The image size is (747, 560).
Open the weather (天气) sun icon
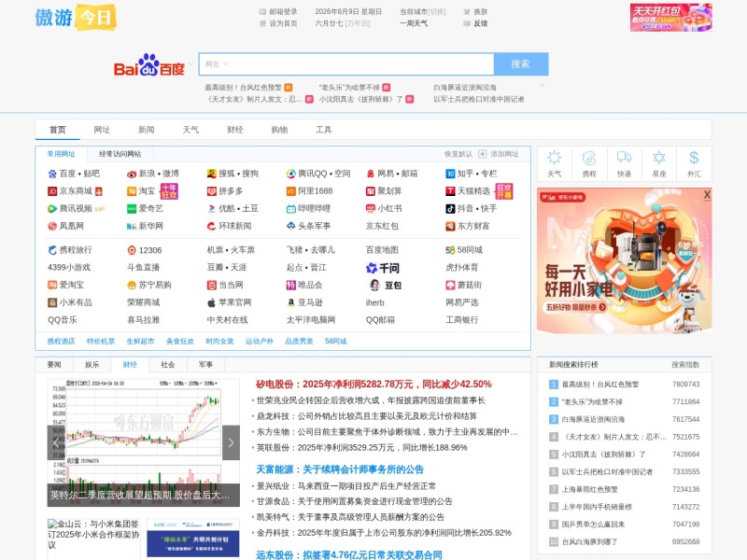tap(554, 164)
